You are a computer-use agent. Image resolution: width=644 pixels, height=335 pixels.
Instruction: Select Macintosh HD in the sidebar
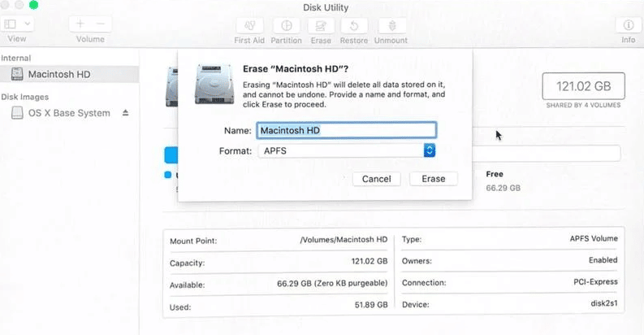(69, 74)
